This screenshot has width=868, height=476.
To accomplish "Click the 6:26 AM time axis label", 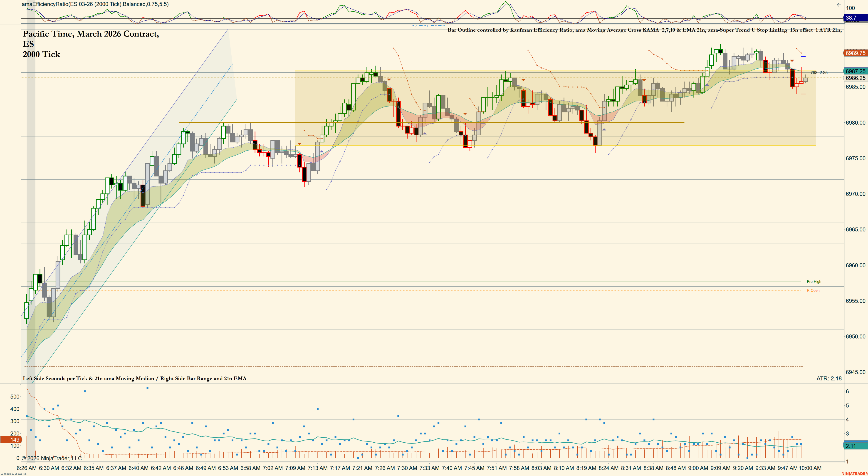I will [27, 468].
